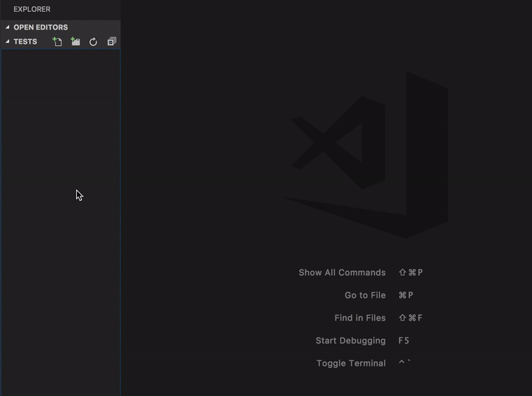Click the F5 shortcut next to Start Debugging

403,341
